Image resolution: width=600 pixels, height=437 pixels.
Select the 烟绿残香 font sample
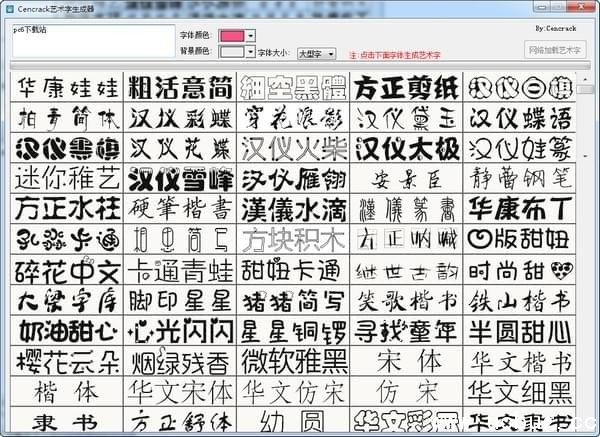click(180, 361)
